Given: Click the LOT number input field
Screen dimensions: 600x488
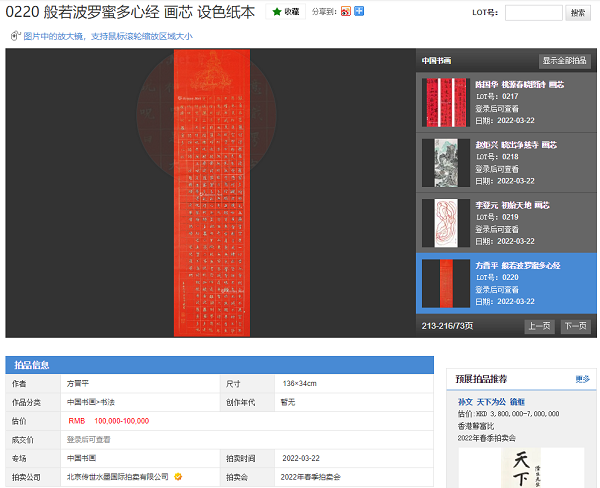Looking at the screenshot, I should point(533,13).
